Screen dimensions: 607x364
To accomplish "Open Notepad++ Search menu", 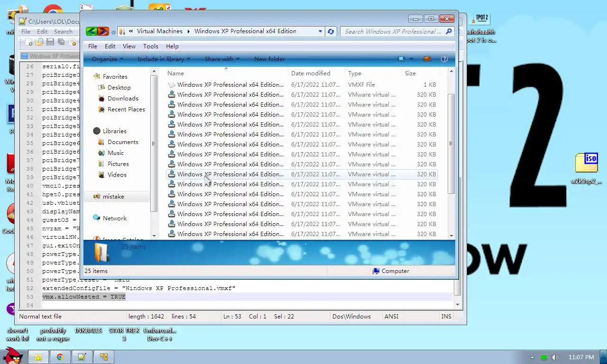I will (x=63, y=32).
